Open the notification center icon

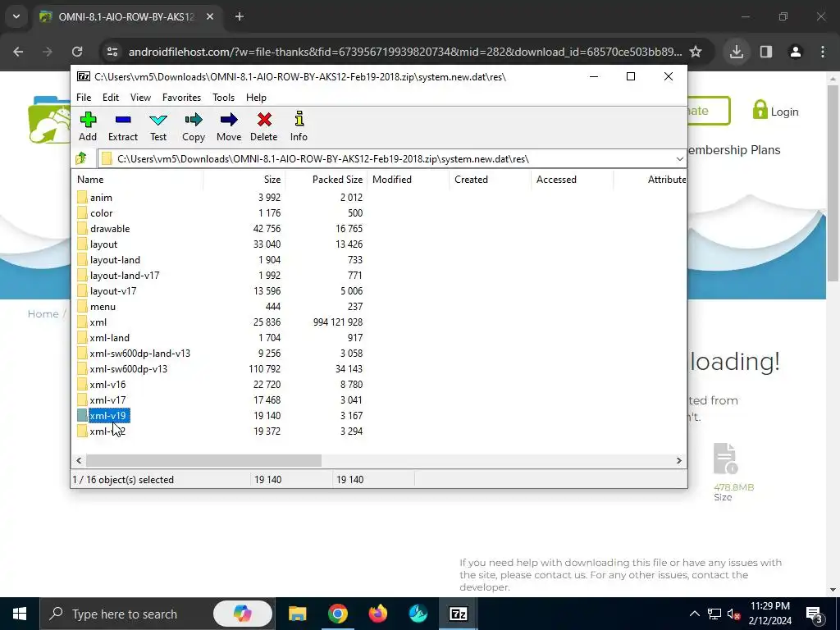815,614
